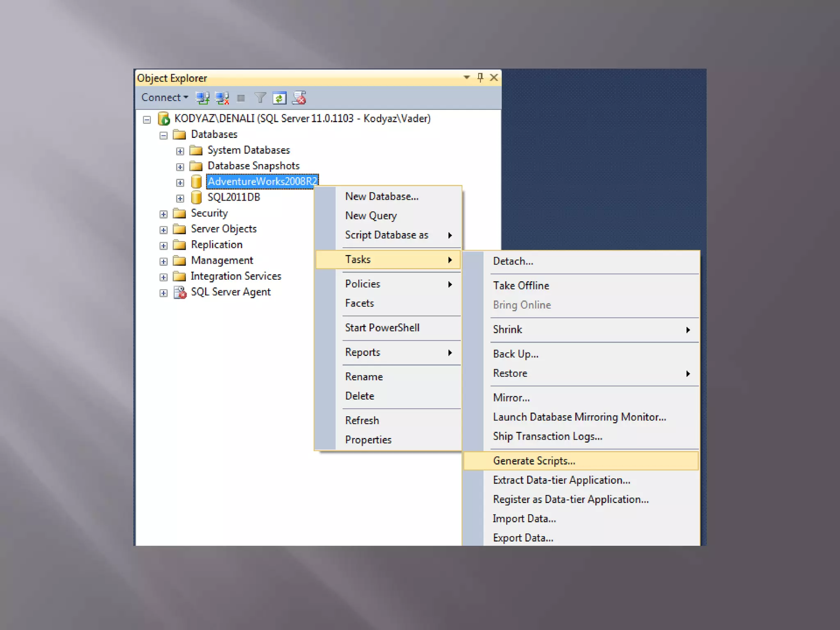
Task: Close the Object Explorer panel
Action: 494,78
